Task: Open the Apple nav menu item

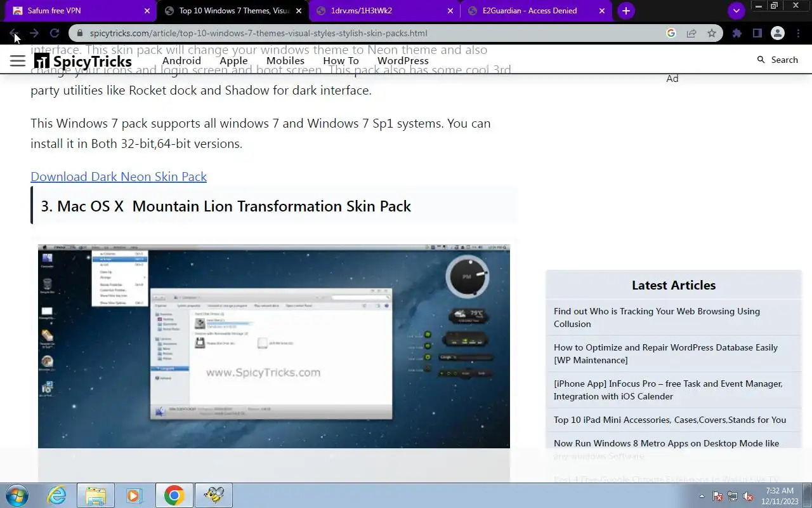Action: click(233, 61)
